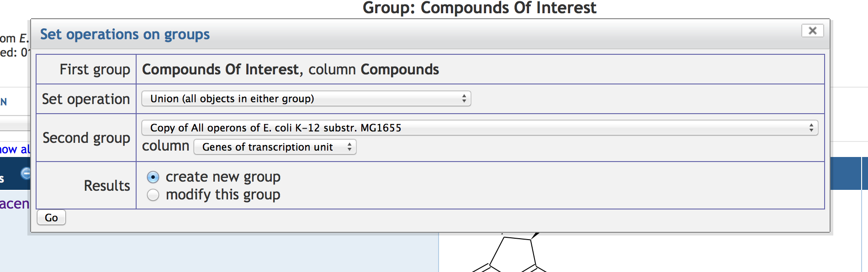Click the blue table header at right
This screenshot has height=272, width=868.
(x=845, y=173)
